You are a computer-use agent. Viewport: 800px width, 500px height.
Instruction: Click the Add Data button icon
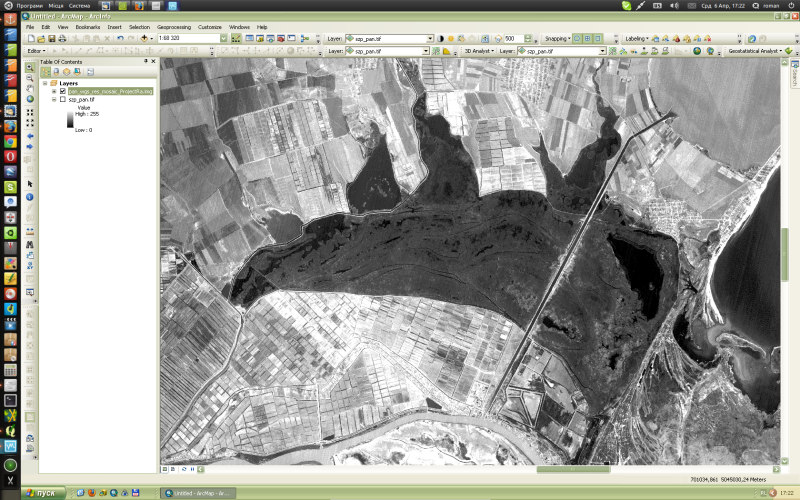pos(146,38)
